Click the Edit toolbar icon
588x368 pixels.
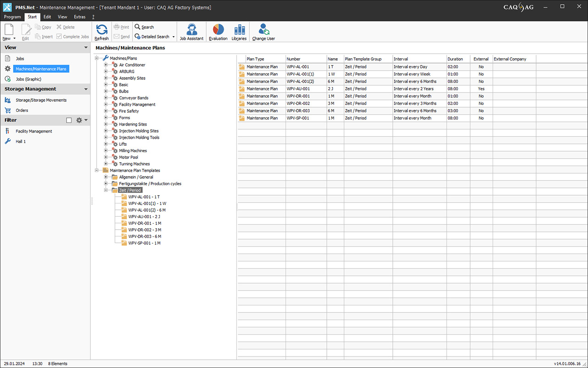(x=26, y=29)
